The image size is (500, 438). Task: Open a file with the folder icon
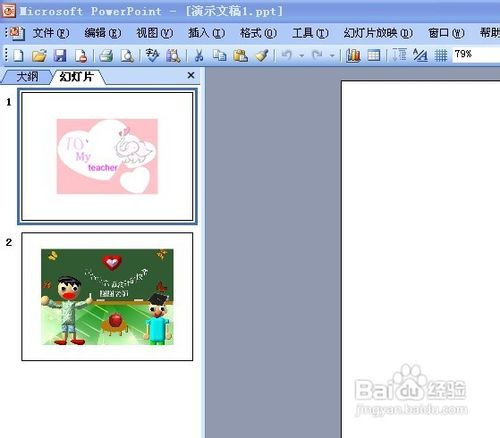39,55
